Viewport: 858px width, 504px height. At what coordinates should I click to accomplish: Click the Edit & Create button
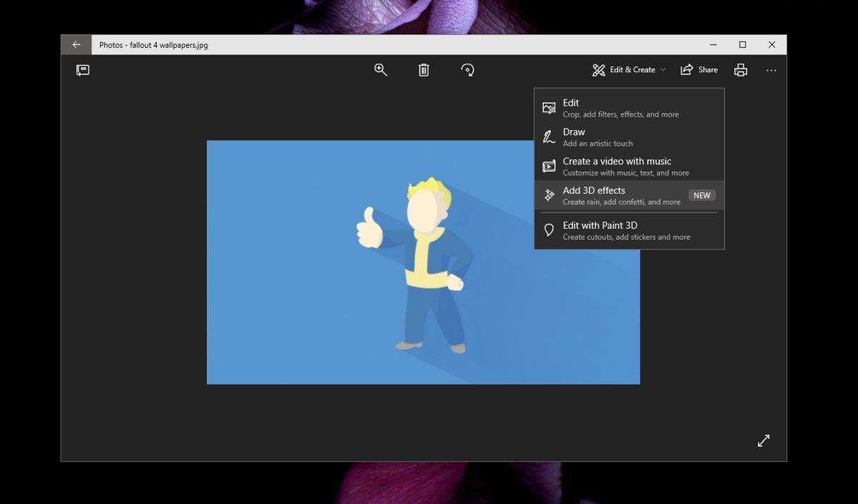tap(628, 69)
